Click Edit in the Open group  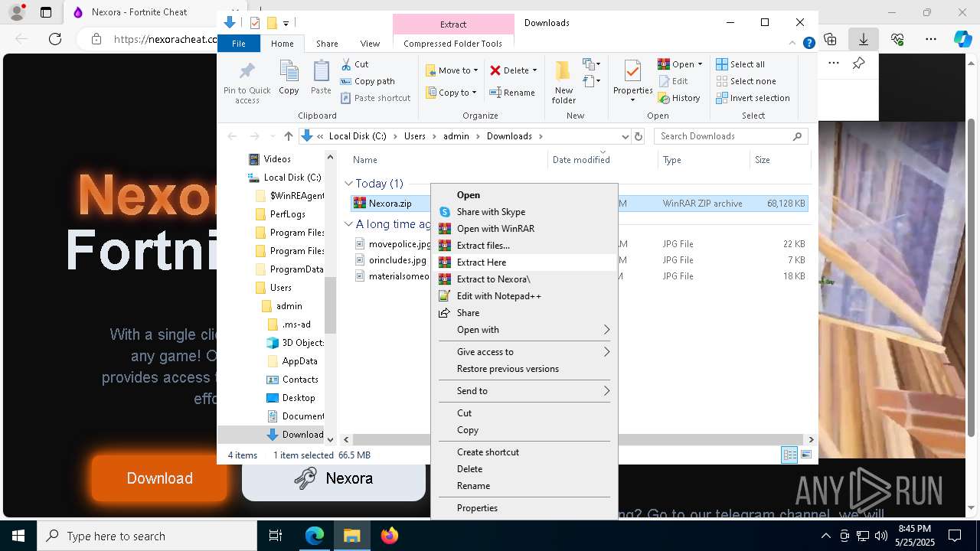click(673, 81)
